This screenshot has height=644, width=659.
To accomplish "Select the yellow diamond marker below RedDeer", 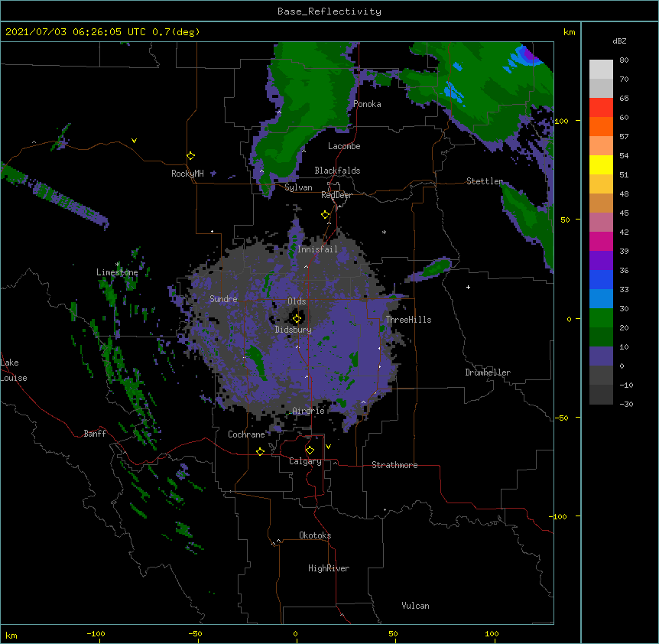I will pyautogui.click(x=326, y=215).
